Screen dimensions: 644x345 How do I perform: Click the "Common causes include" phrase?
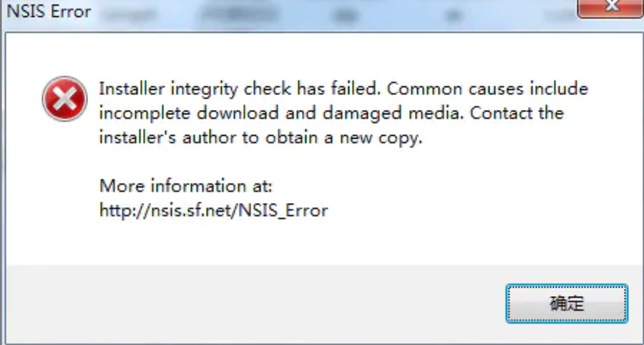click(x=487, y=88)
